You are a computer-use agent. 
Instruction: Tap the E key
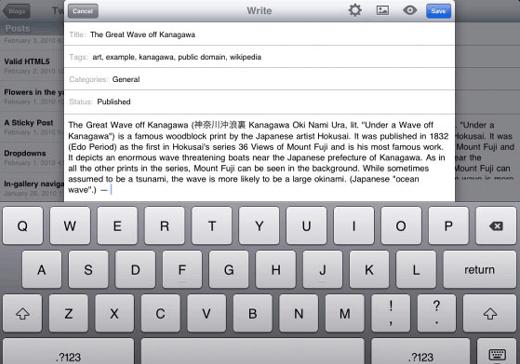coord(117,226)
